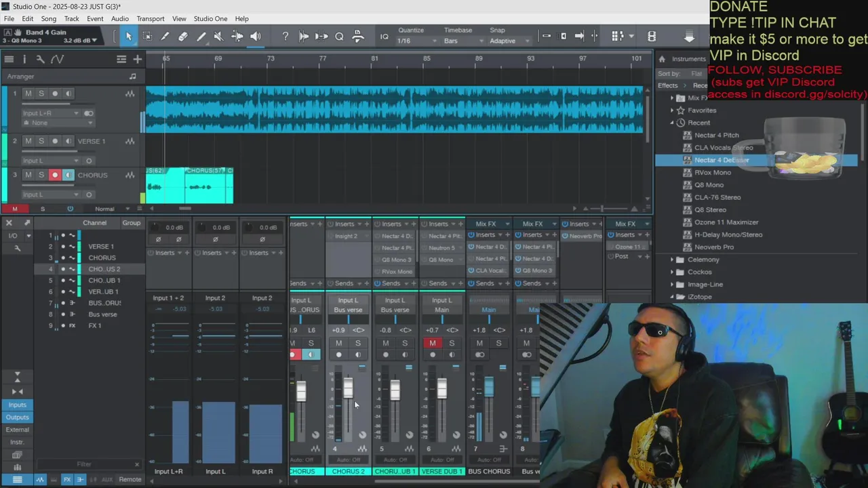Select the Split tool icon
The width and height of the screenshot is (868, 488).
click(165, 37)
